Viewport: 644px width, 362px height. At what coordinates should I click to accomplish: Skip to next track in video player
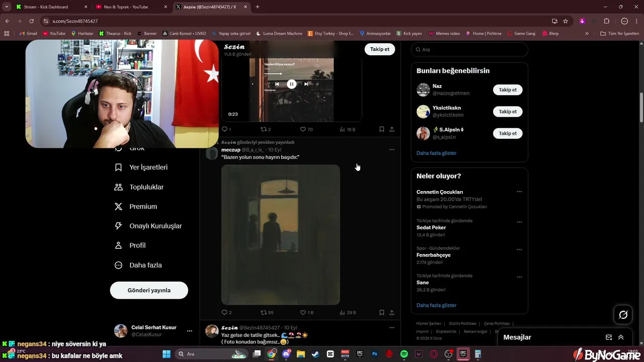pos(306,84)
